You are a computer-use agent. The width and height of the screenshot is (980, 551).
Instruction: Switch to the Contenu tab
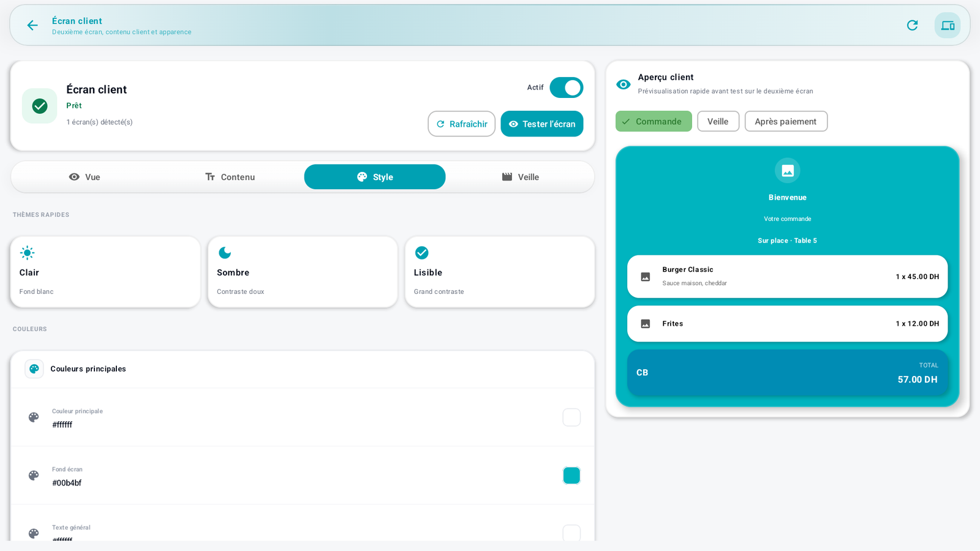[230, 177]
